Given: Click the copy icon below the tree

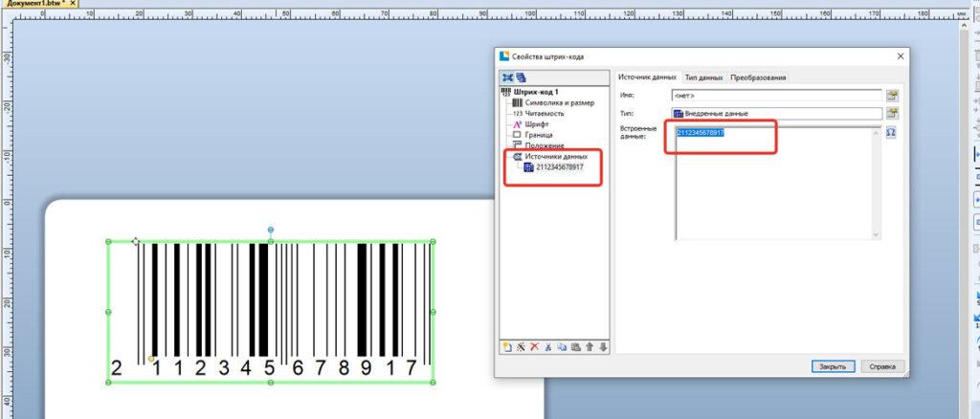Looking at the screenshot, I should pyautogui.click(x=562, y=347).
